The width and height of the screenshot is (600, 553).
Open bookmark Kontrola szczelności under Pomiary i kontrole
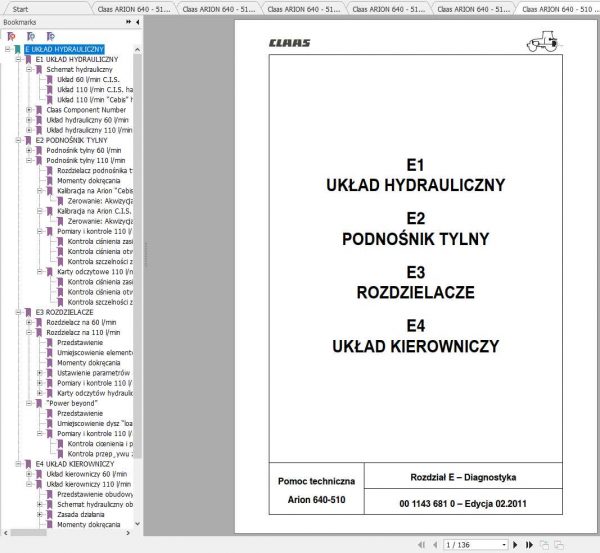[x=100, y=262]
